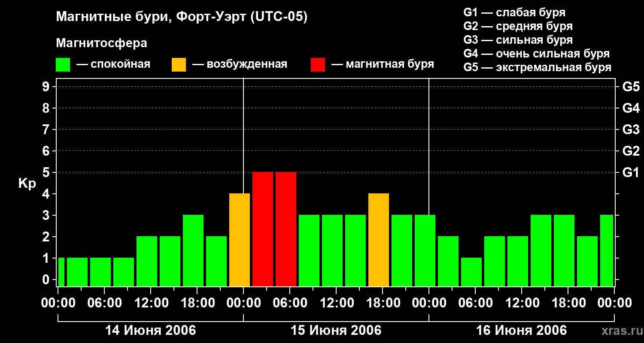Viewport: 644px width, 343px height.
Task: Click the Kp 1 bar before 06:00 on 16 June
Action: click(471, 272)
